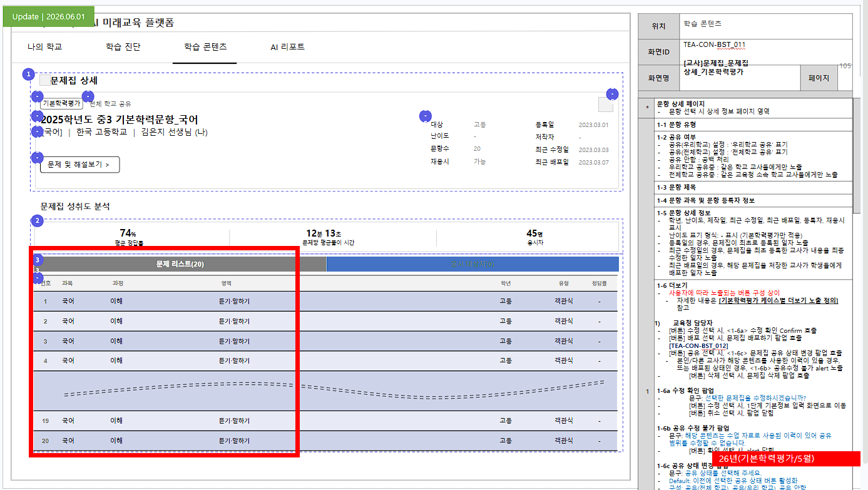Click 듣기·말하기 in row 1

pyautogui.click(x=234, y=302)
